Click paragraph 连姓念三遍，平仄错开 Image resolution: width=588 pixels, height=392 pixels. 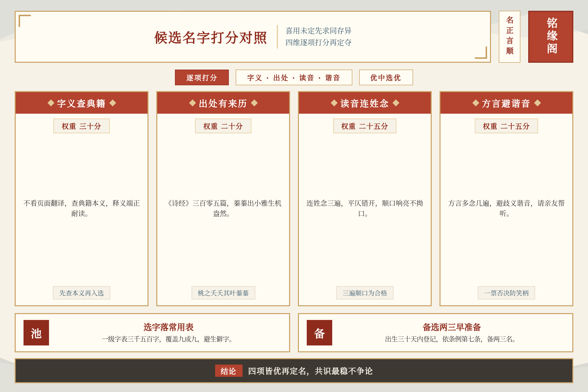click(x=365, y=208)
